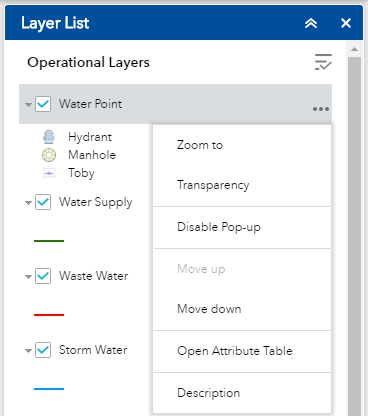The width and height of the screenshot is (368, 416).
Task: Open the Water Point three-dot options menu
Action: click(321, 109)
